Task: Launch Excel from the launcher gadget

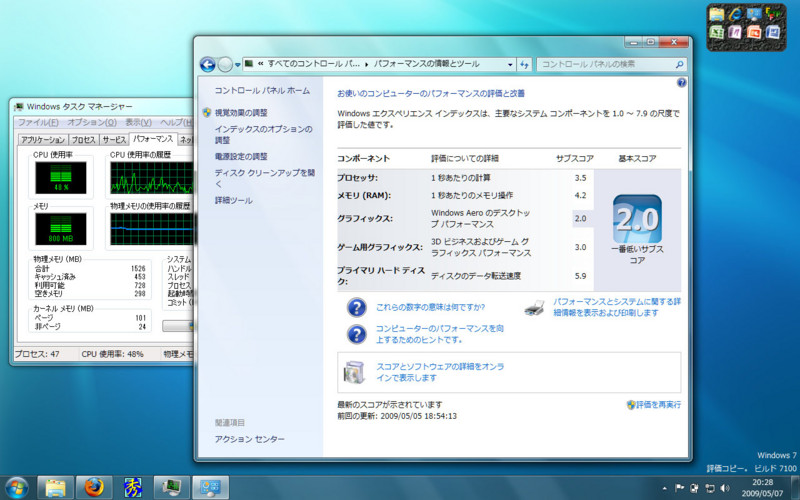Action: (717, 33)
